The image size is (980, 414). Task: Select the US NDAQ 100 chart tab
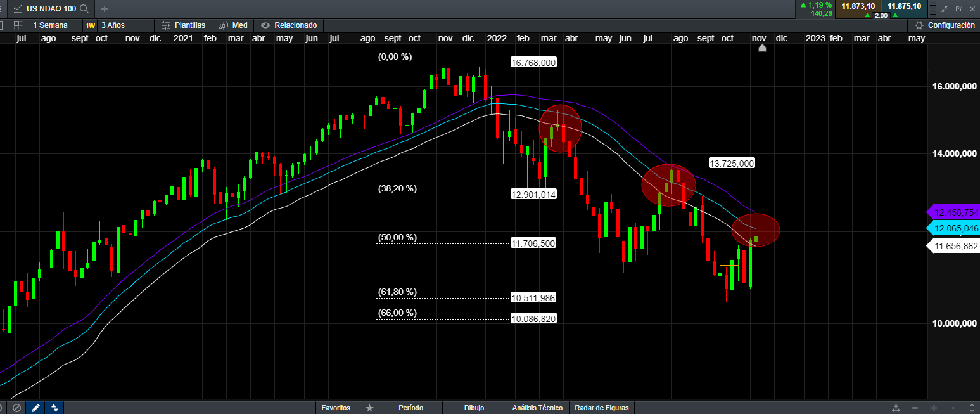click(x=51, y=9)
